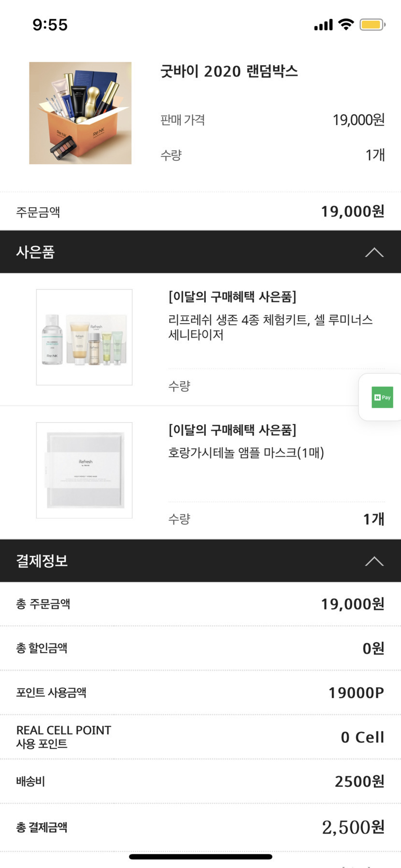This screenshot has width=401, height=868.
Task: Tap the Wi-Fi status icon
Action: click(346, 24)
